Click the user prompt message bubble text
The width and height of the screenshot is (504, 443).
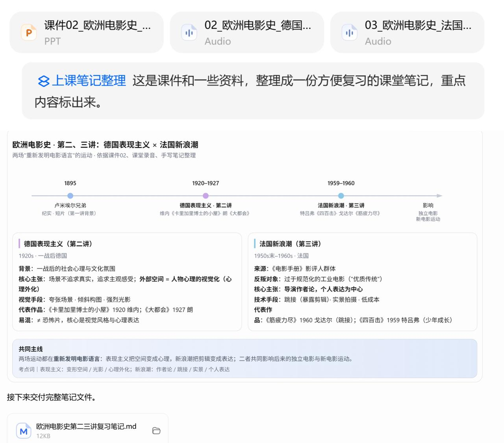tap(253, 91)
